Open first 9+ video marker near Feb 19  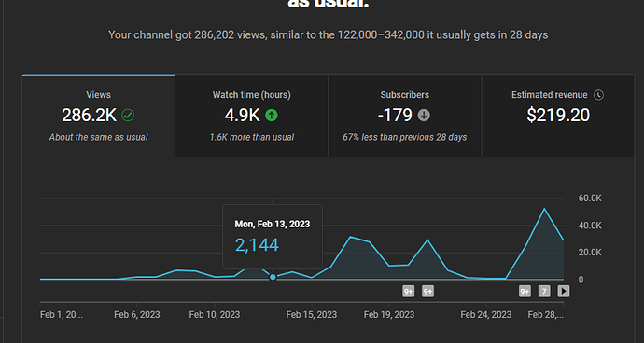408,292
